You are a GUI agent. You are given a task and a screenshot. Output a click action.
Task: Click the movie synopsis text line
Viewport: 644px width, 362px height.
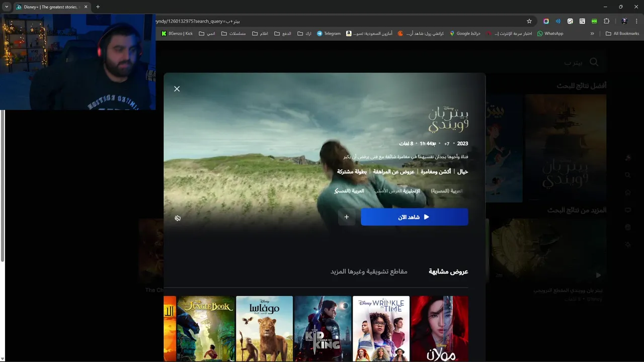click(x=406, y=157)
